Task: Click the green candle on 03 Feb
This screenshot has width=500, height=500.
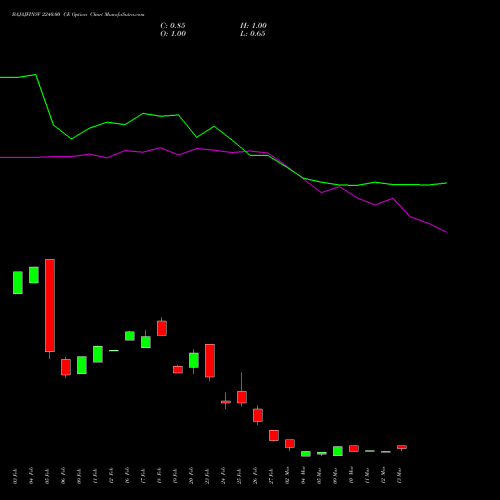Action: pos(18,283)
